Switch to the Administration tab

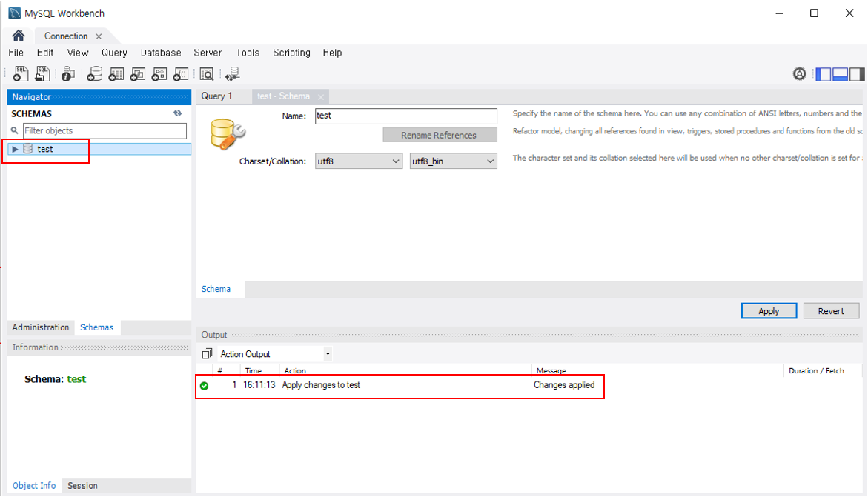tap(41, 327)
